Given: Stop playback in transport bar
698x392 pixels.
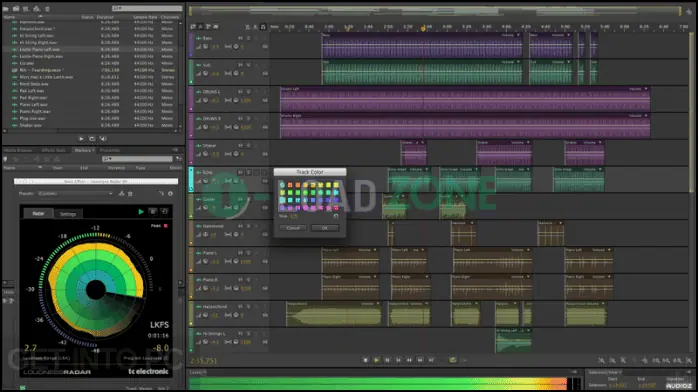Looking at the screenshot, I should tap(365, 360).
